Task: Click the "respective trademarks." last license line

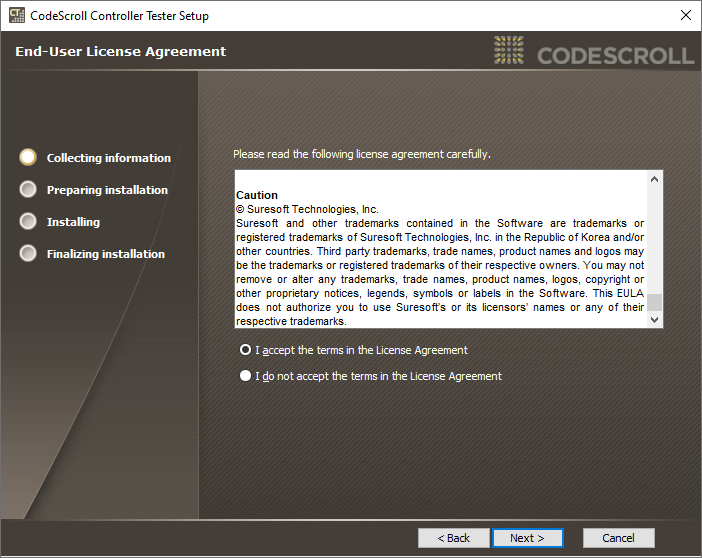Action: pyautogui.click(x=291, y=321)
